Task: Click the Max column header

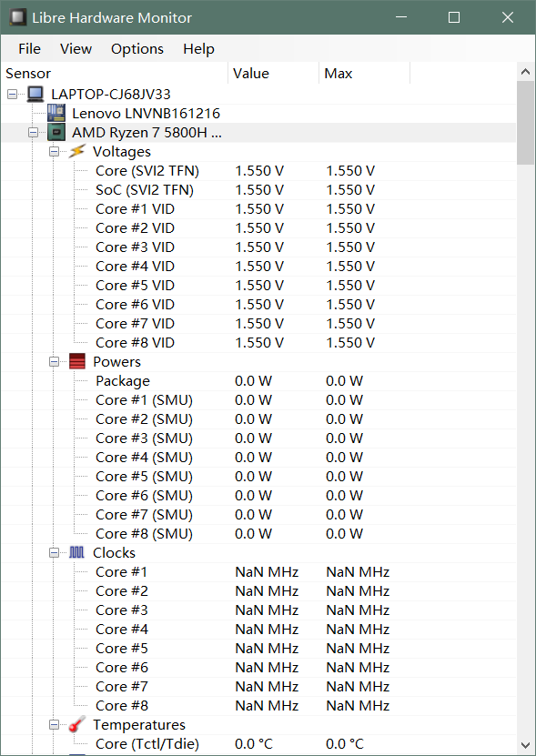Action: pos(364,74)
